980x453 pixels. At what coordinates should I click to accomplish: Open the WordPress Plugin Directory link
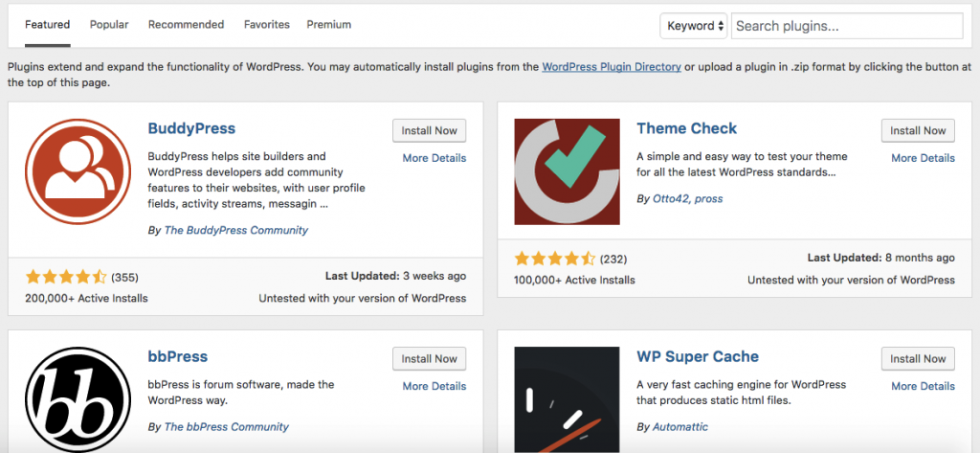(612, 66)
